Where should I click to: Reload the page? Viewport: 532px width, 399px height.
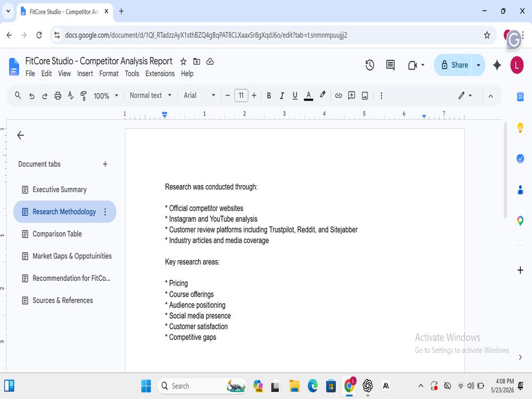click(39, 35)
